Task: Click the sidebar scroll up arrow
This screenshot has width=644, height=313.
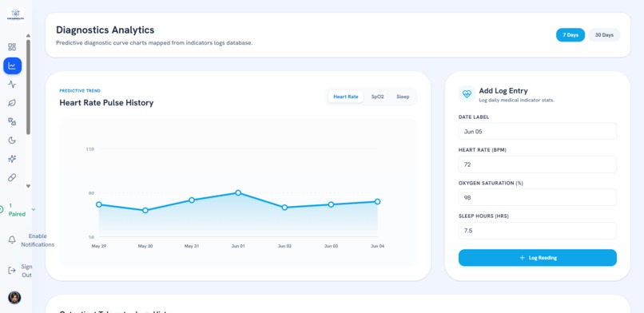Action: click(28, 36)
